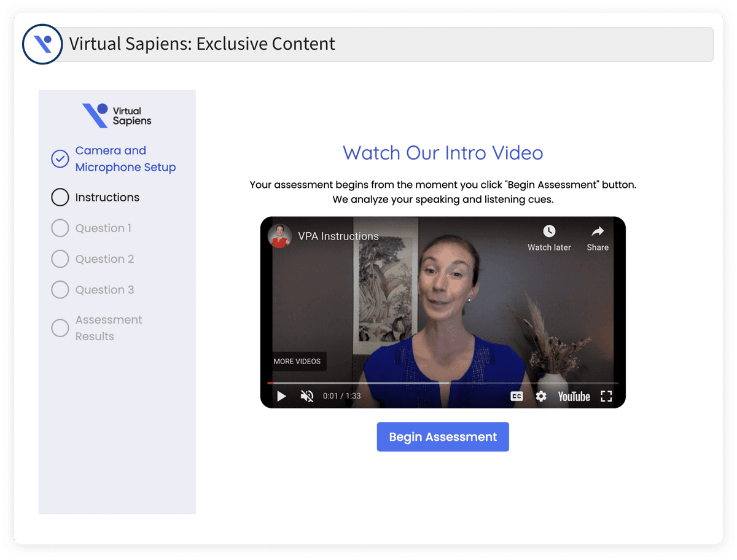The image size is (737, 560).
Task: Select the circle next to Instructions
Action: (60, 197)
